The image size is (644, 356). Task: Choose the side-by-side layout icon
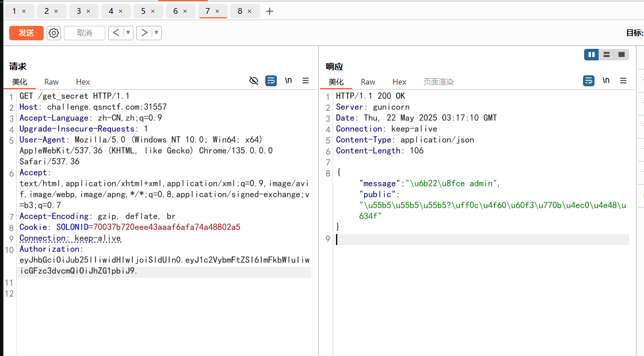(x=592, y=54)
